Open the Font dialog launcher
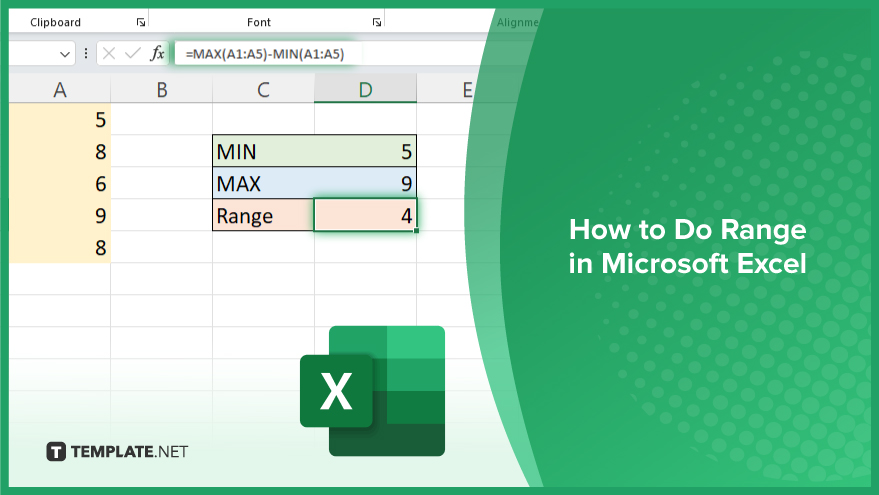The height and width of the screenshot is (495, 879). 377,22
